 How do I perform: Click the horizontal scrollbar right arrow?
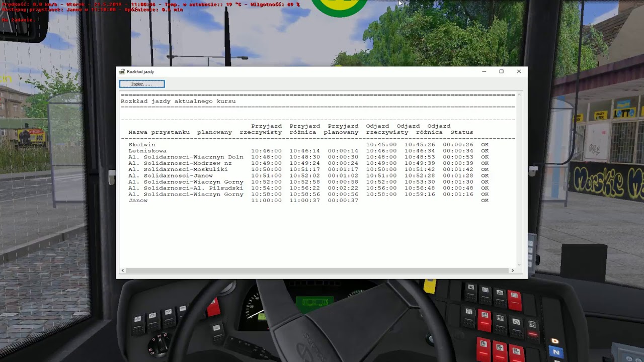click(x=513, y=270)
